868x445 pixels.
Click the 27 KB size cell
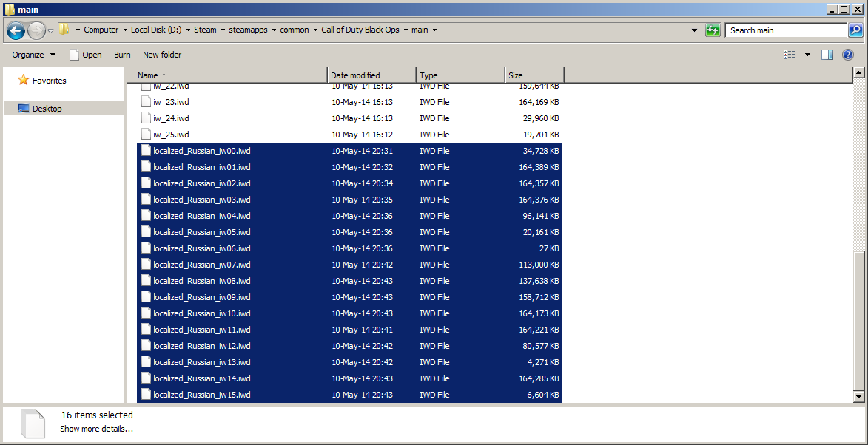click(x=549, y=248)
